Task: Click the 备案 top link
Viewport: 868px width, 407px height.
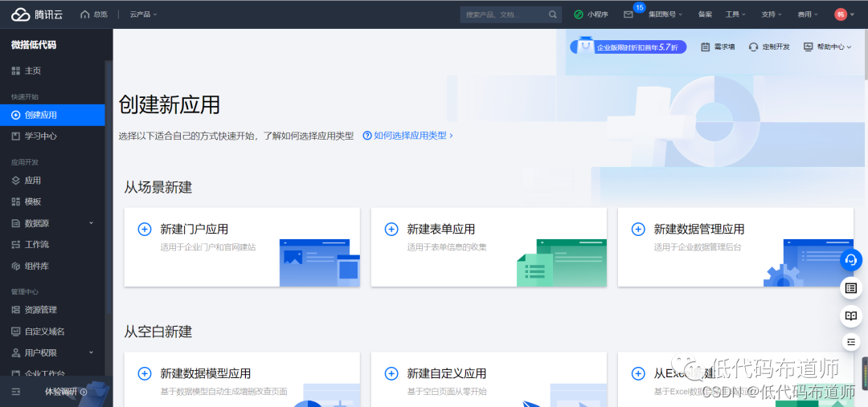Action: (x=706, y=14)
